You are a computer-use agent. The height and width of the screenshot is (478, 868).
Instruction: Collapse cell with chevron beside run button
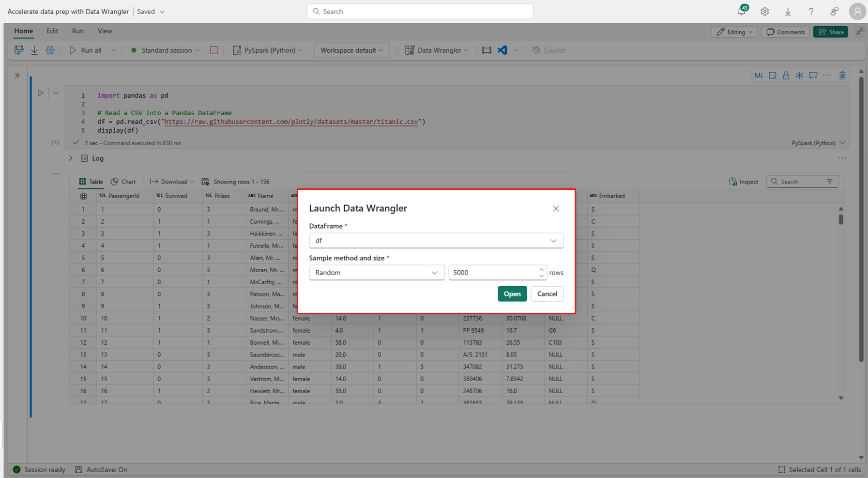coord(56,93)
